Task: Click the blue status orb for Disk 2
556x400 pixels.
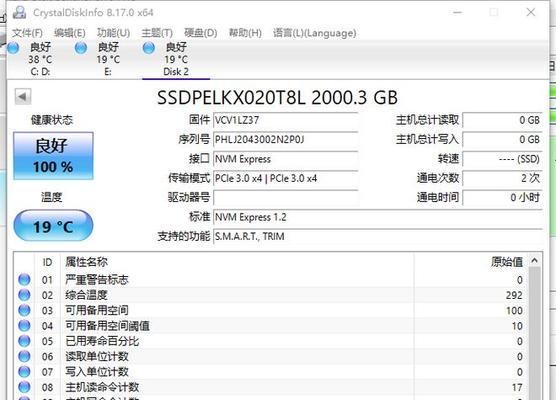Action: [149, 48]
